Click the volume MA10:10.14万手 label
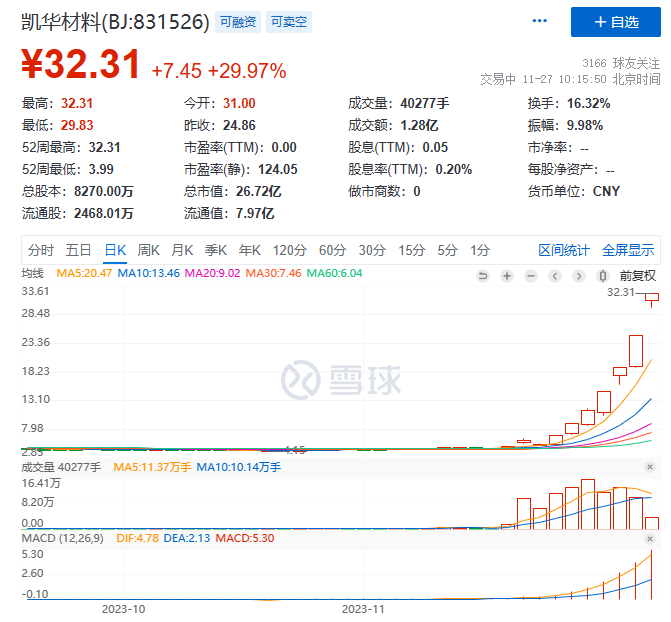Viewport: 671px width, 622px height. click(238, 467)
